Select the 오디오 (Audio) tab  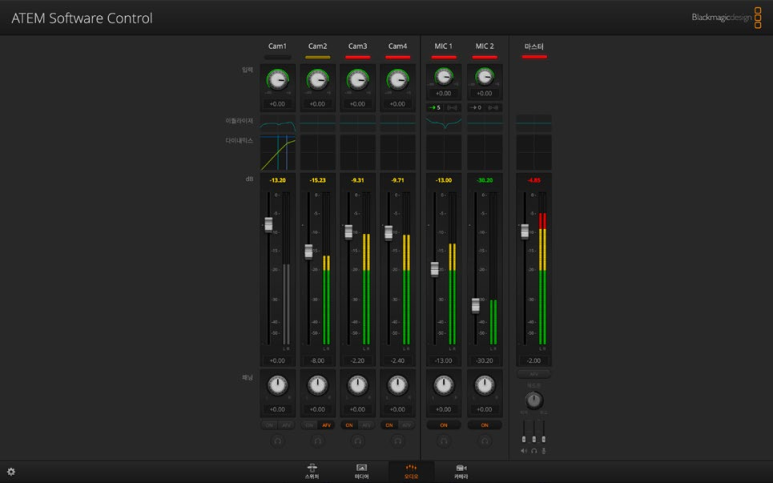[411, 471]
